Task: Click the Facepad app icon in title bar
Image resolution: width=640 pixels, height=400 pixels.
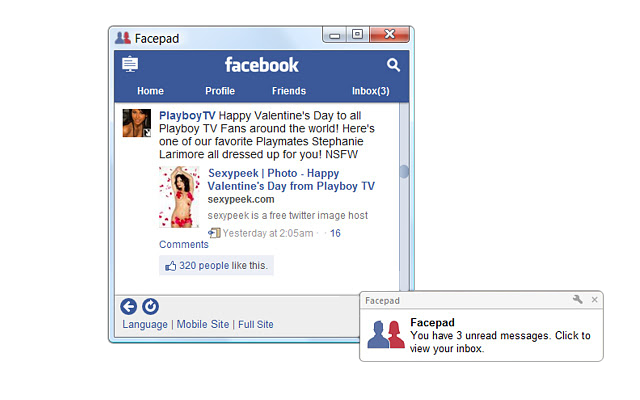Action: pos(123,38)
